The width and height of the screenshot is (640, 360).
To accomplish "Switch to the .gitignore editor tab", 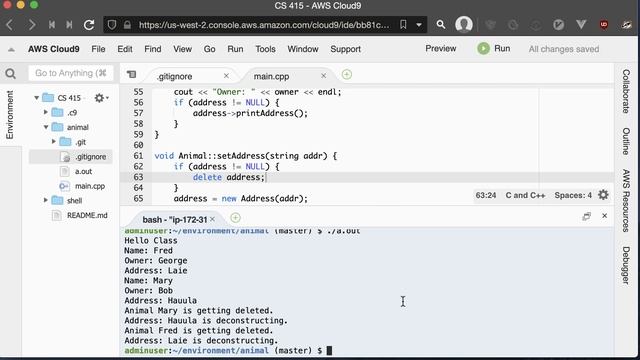I will click(x=175, y=76).
